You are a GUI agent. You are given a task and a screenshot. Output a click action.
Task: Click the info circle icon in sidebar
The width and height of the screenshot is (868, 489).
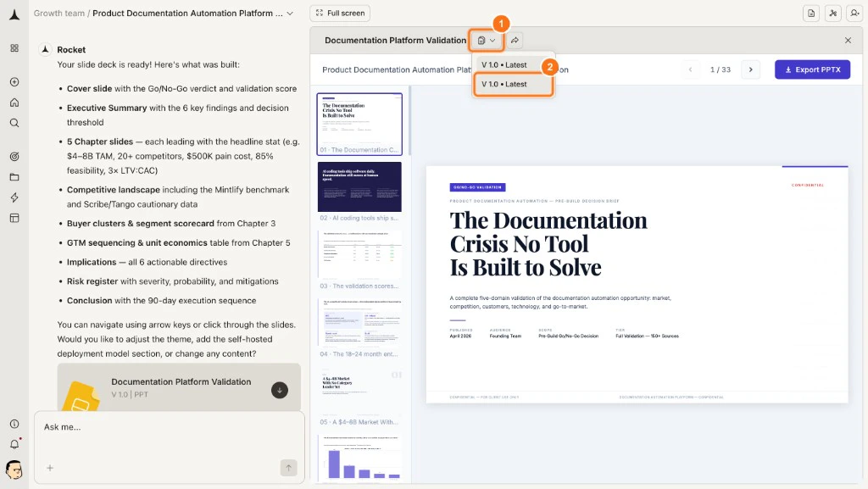(x=14, y=424)
